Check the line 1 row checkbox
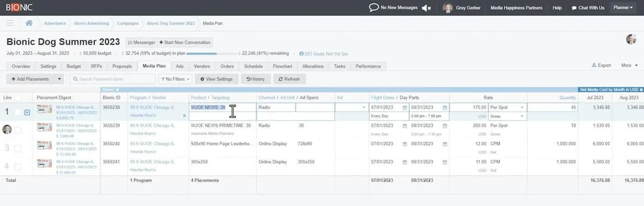The height and width of the screenshot is (206, 644). (x=18, y=112)
